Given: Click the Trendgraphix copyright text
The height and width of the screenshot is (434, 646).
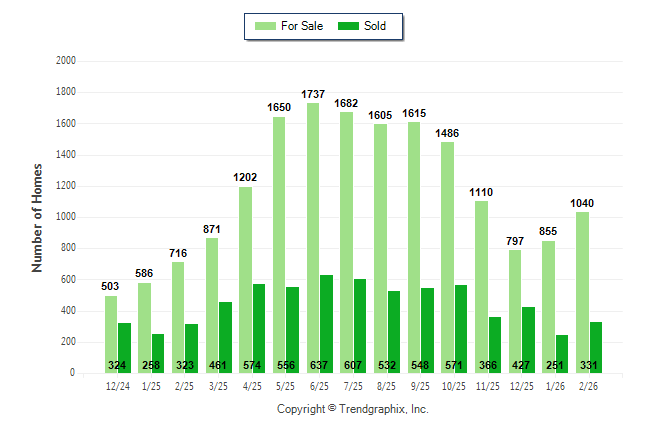Looking at the screenshot, I should tap(352, 410).
